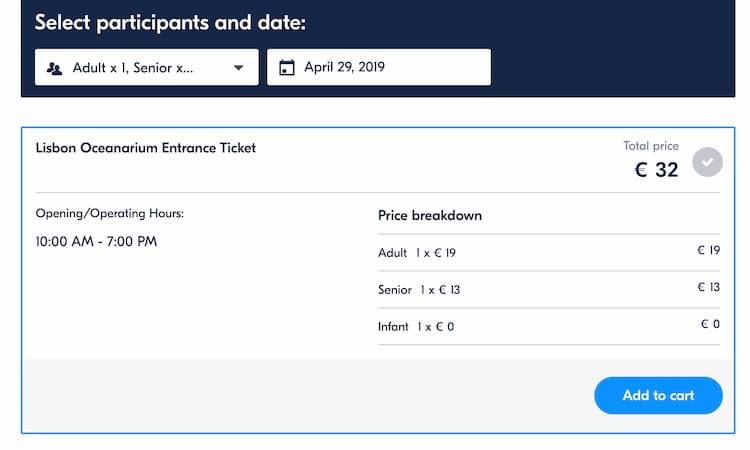Select the Lisbon Oceanarium Entrance Ticket title
750x450 pixels.
click(x=145, y=148)
